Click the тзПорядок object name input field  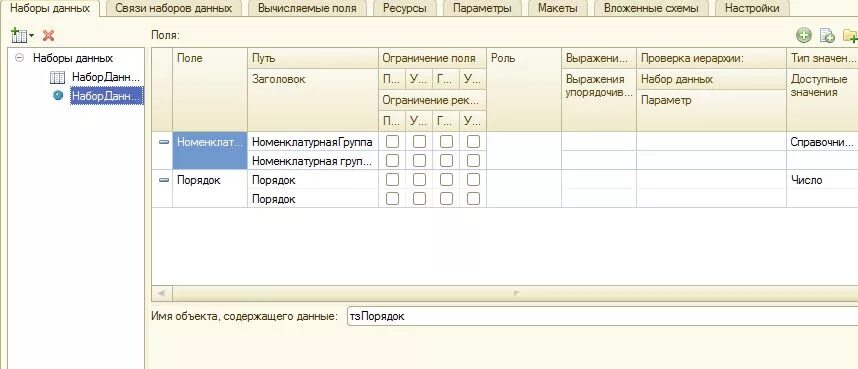602,316
